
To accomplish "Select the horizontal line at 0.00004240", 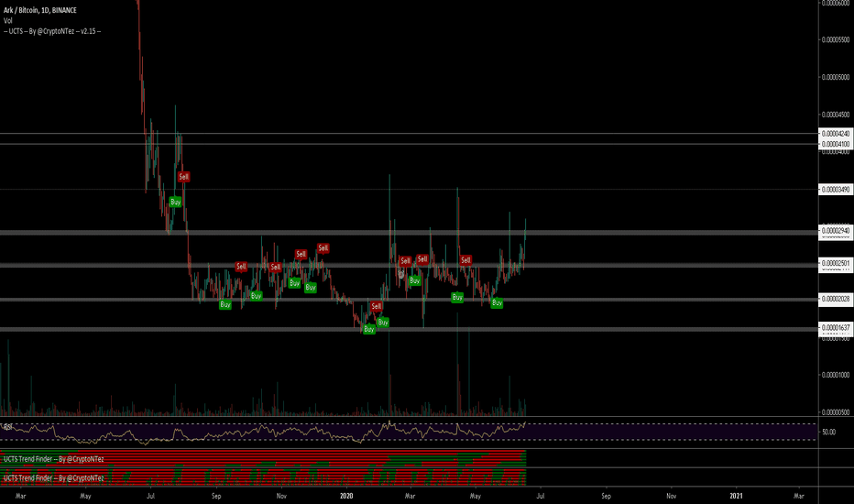I will click(409, 134).
